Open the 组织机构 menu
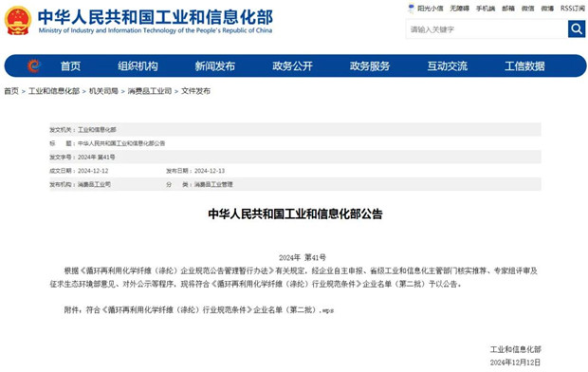Viewport: 588px width, 372px height. point(138,66)
